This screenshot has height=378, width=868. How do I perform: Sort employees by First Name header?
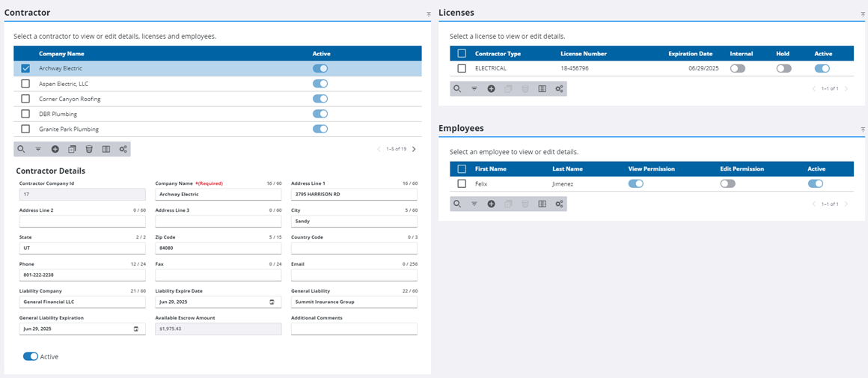(490, 169)
